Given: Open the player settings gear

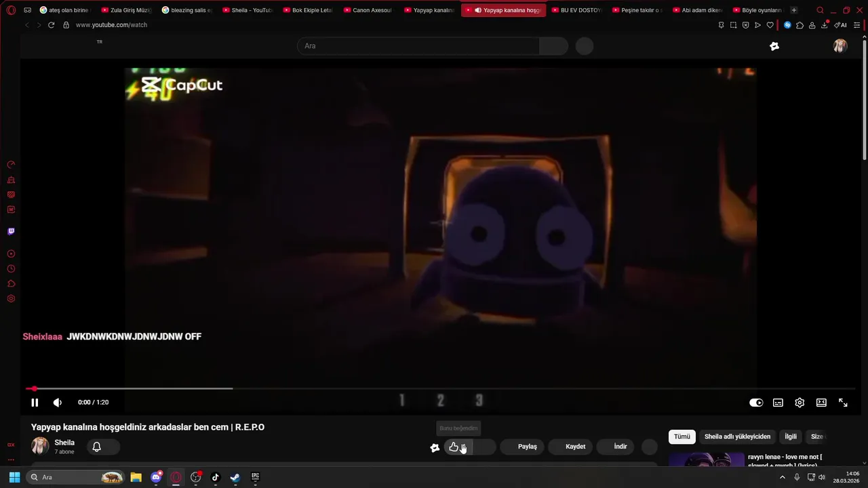Looking at the screenshot, I should (800, 403).
